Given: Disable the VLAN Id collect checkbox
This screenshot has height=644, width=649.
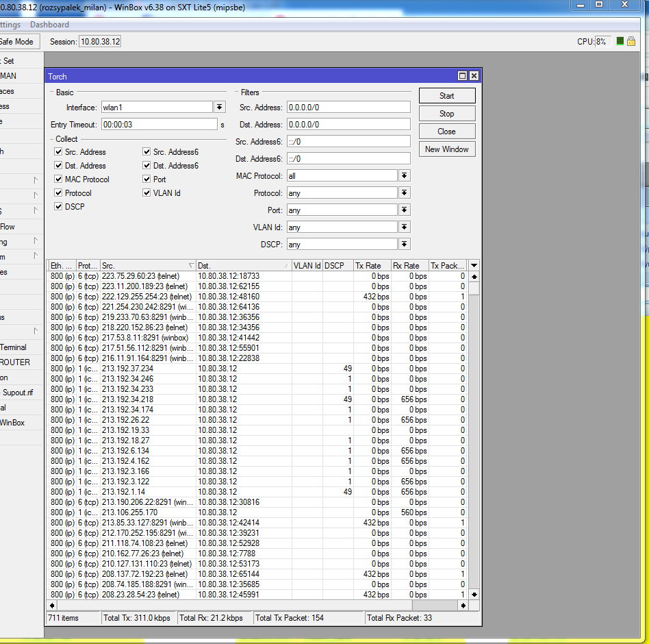Looking at the screenshot, I should (147, 193).
